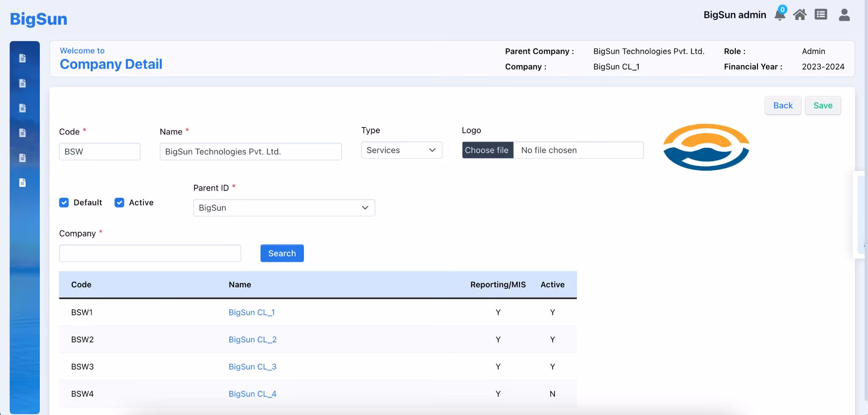Viewport: 868px width, 415px height.
Task: Select the BSW4 code cell
Action: tap(82, 394)
